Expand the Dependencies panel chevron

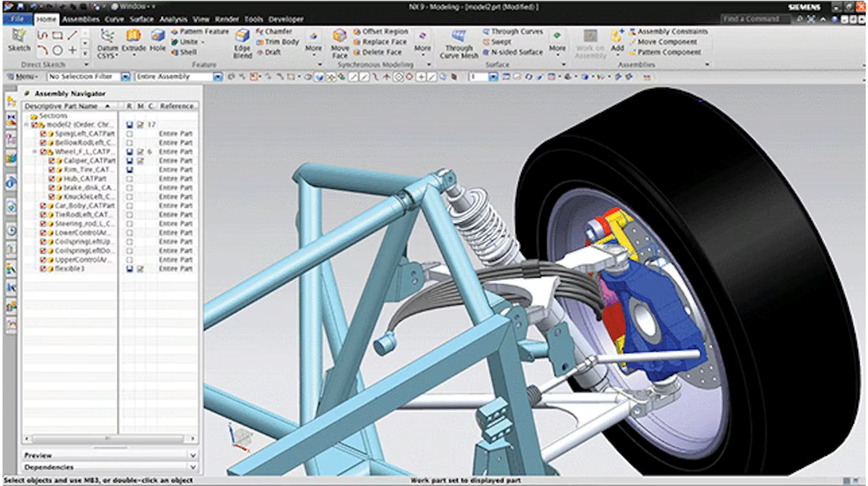[193, 467]
